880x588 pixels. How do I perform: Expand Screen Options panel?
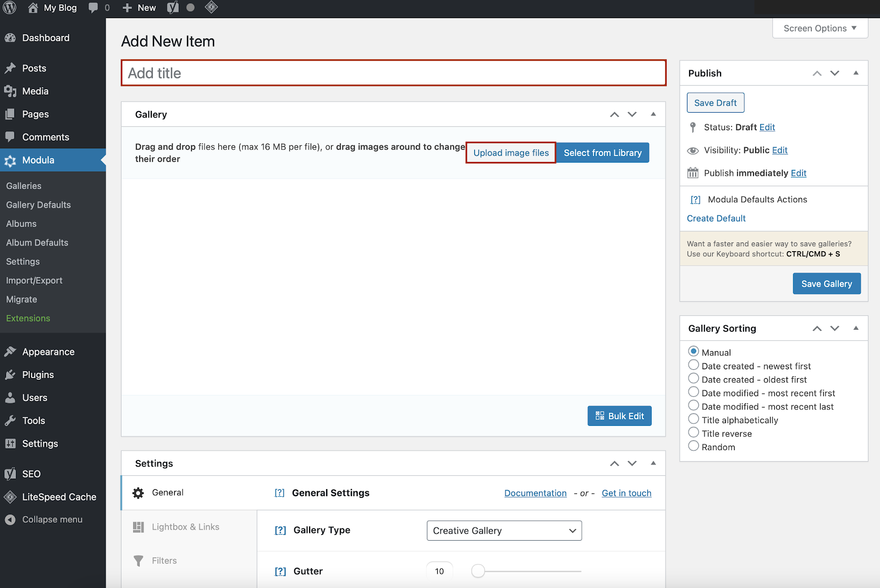820,29
